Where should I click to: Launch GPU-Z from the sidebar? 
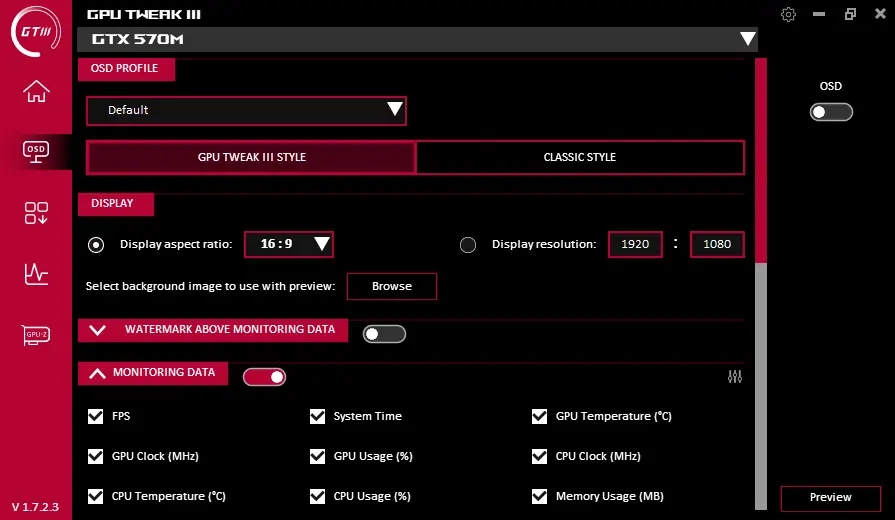[x=36, y=334]
